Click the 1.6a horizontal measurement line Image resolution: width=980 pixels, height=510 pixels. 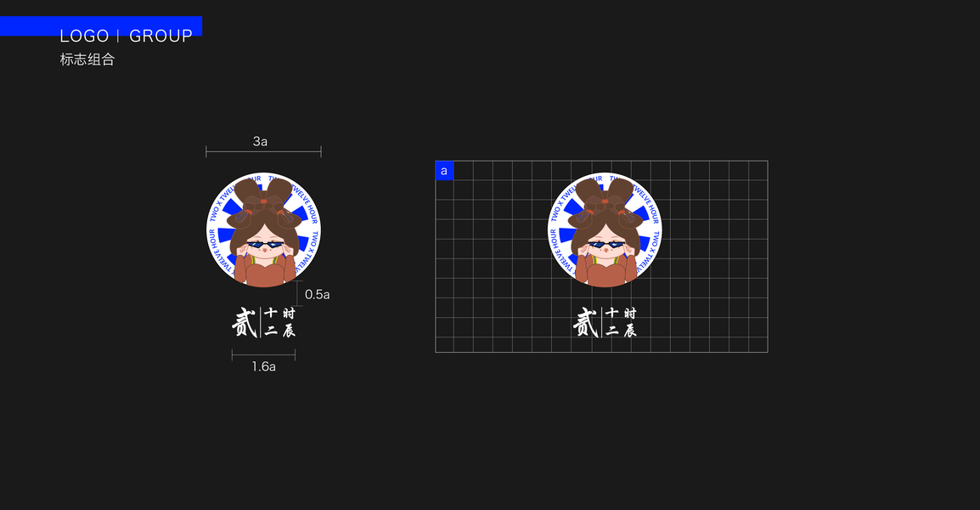(263, 354)
